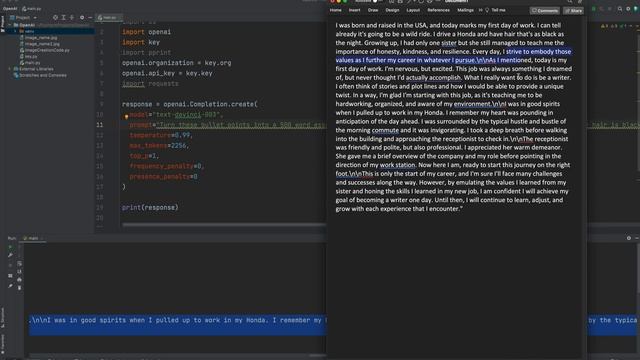640x360 pixels.
Task: Click the wrench icon in Run panel
Action: tap(10, 255)
